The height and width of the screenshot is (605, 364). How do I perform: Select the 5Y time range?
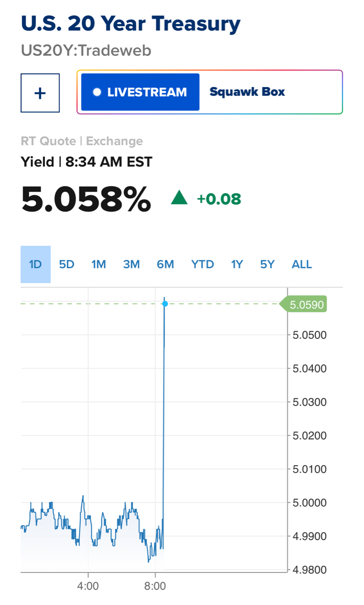(267, 264)
